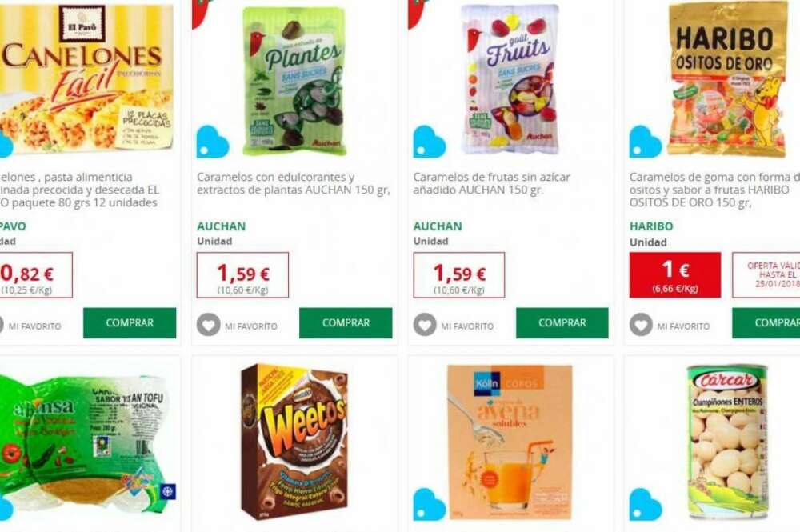The image size is (800, 532).
Task: Open Haribo Ositos de Oro product thumbnail
Action: pyautogui.click(x=729, y=79)
